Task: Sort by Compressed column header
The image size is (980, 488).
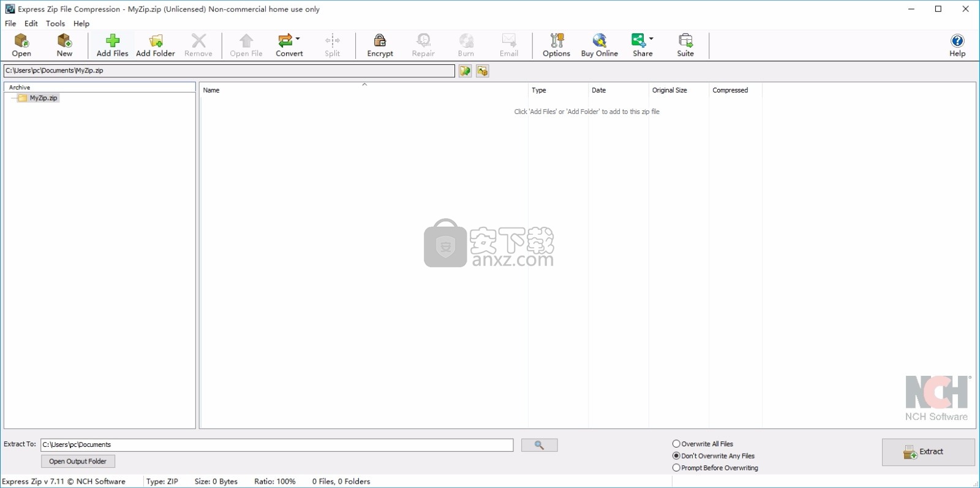Action: pos(735,90)
